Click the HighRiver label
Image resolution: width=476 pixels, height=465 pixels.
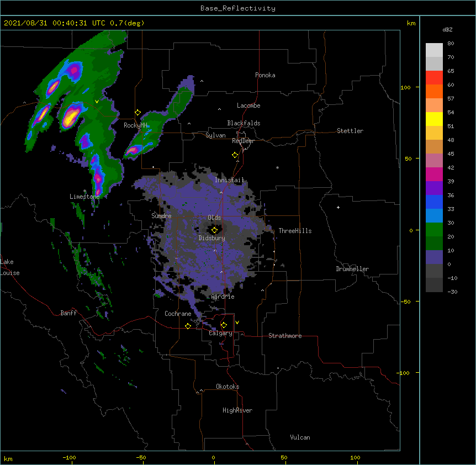point(237,410)
